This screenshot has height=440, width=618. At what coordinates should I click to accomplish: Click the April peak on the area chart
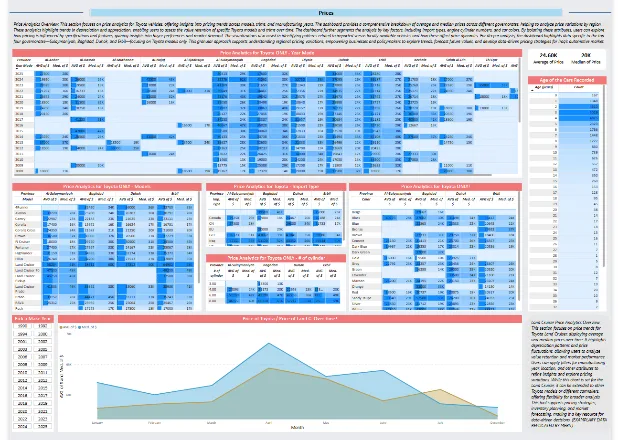[x=269, y=343]
